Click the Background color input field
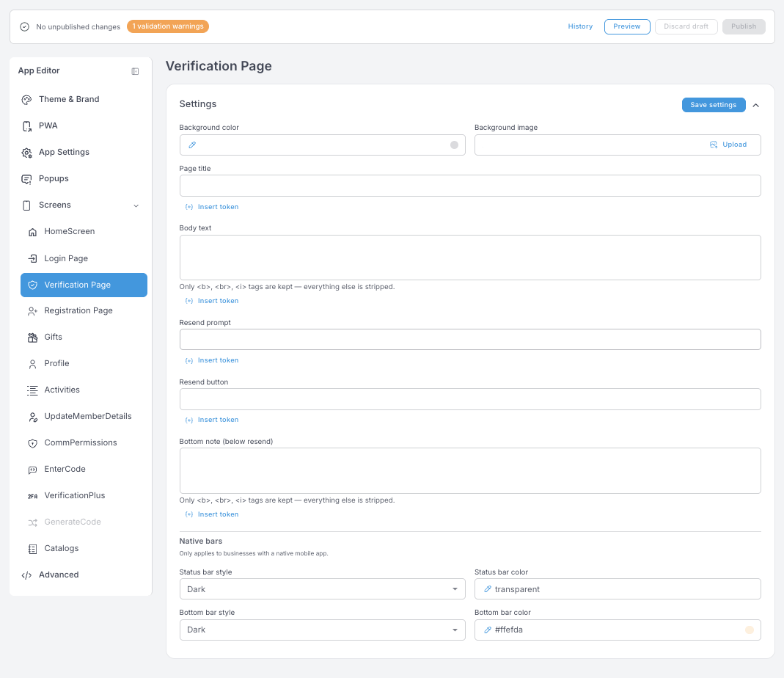 (x=323, y=145)
